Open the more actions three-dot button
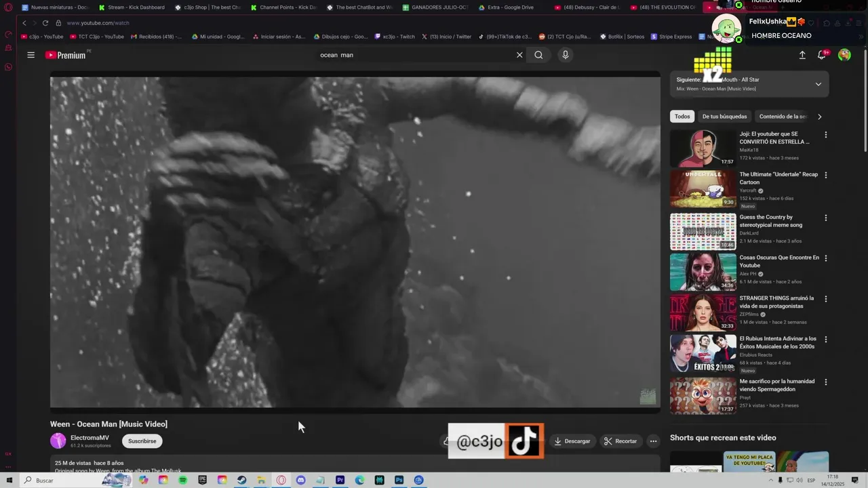This screenshot has height=488, width=868. 653,441
